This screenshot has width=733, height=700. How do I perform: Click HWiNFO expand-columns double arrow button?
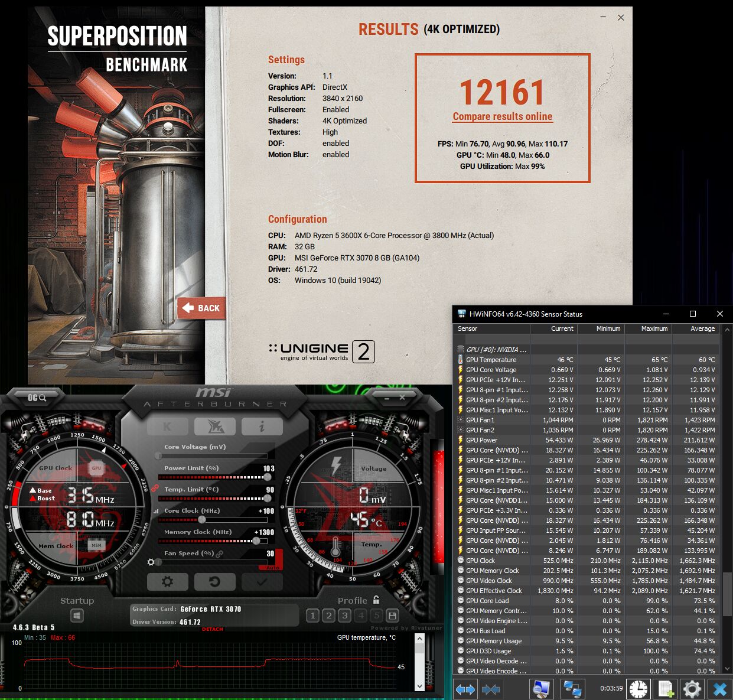(465, 689)
